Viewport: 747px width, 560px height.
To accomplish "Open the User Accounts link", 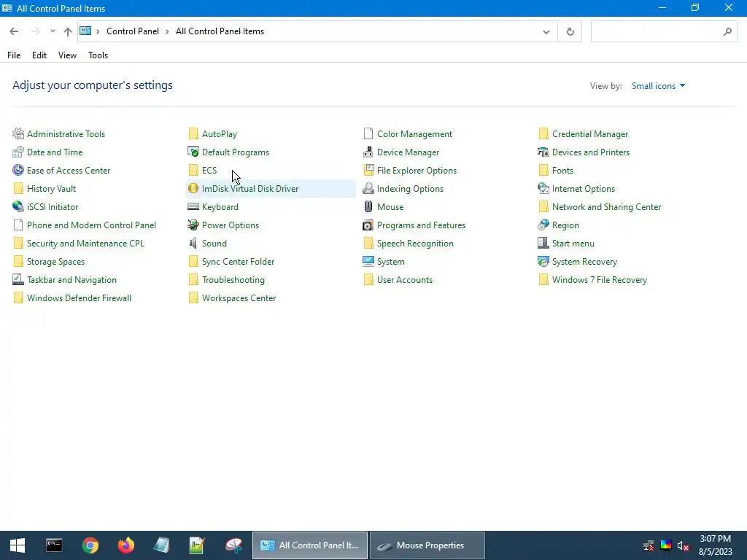I will click(x=404, y=279).
